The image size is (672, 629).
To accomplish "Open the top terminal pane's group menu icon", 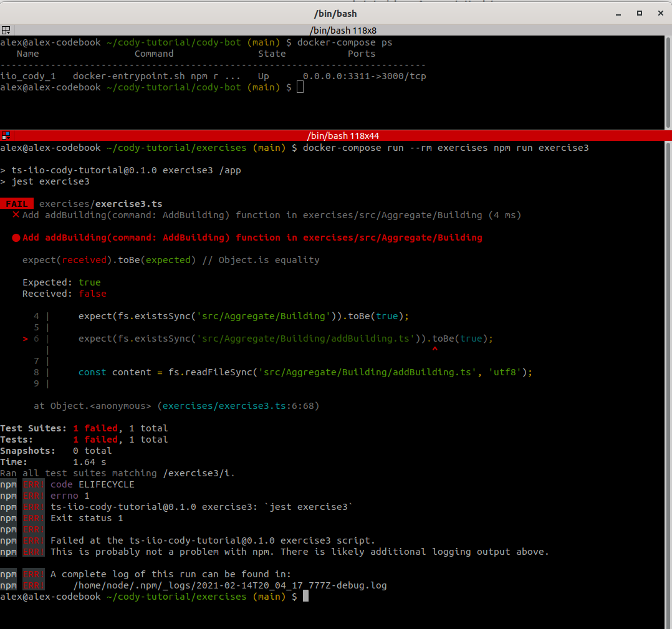I will point(6,30).
